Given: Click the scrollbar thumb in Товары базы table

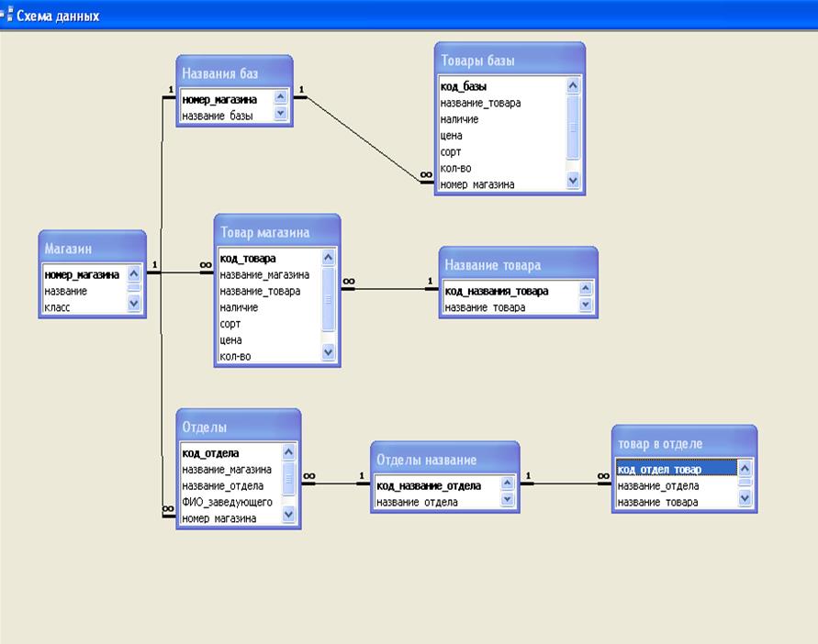Looking at the screenshot, I should (x=573, y=127).
